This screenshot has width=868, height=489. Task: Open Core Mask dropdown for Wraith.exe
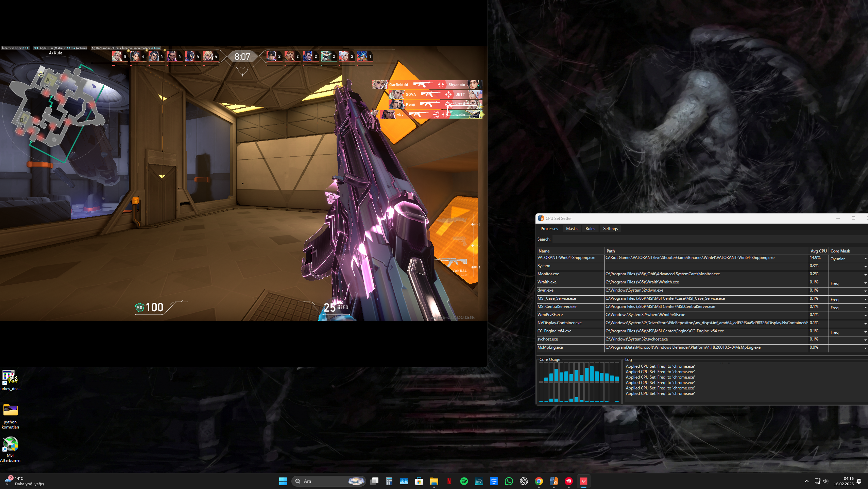[865, 283]
